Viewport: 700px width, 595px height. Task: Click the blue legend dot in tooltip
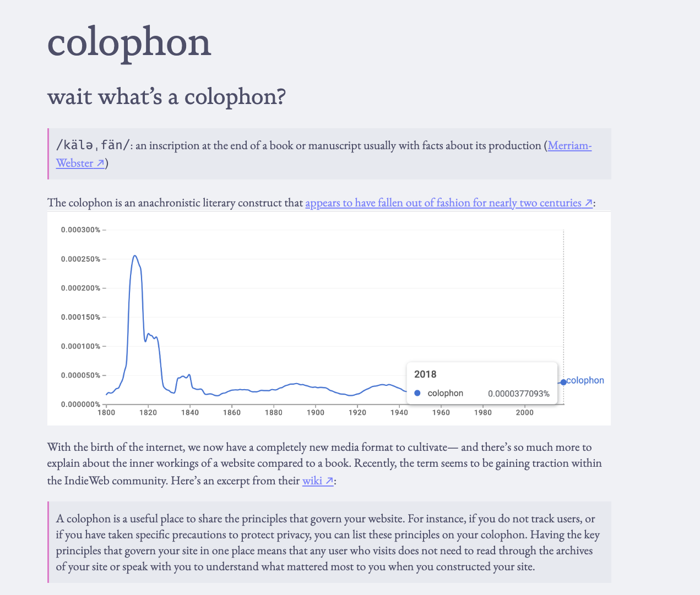[x=417, y=393]
